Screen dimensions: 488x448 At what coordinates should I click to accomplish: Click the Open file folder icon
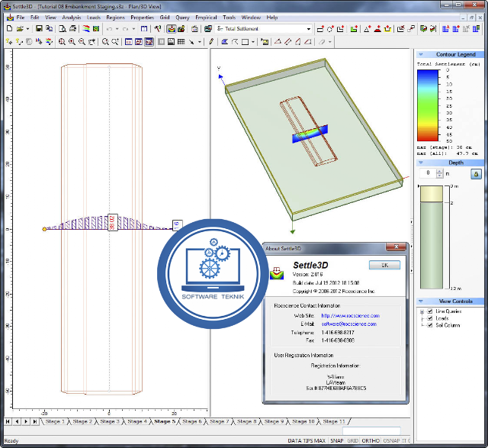[20, 29]
